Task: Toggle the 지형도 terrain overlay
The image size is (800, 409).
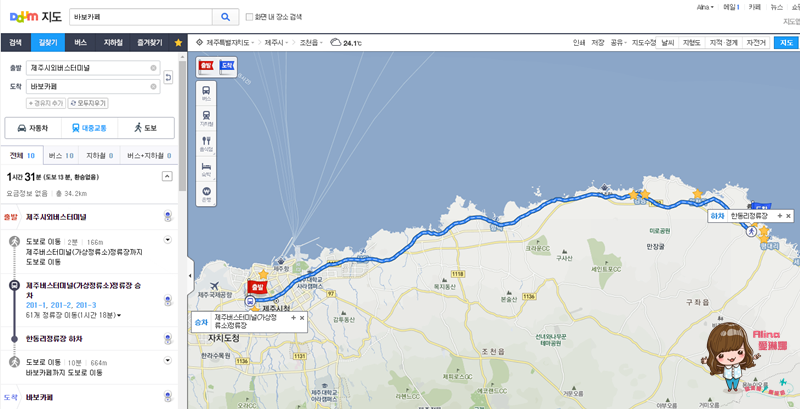Action: (692, 43)
